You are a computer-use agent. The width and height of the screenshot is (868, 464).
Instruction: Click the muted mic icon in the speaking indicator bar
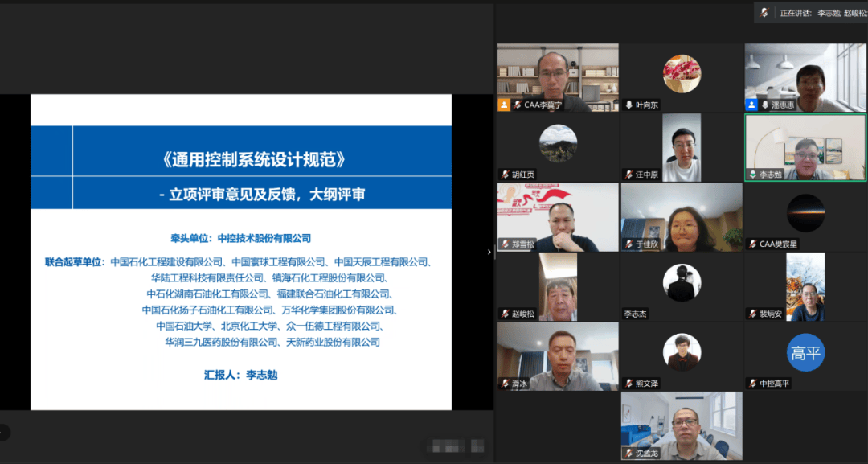click(764, 13)
